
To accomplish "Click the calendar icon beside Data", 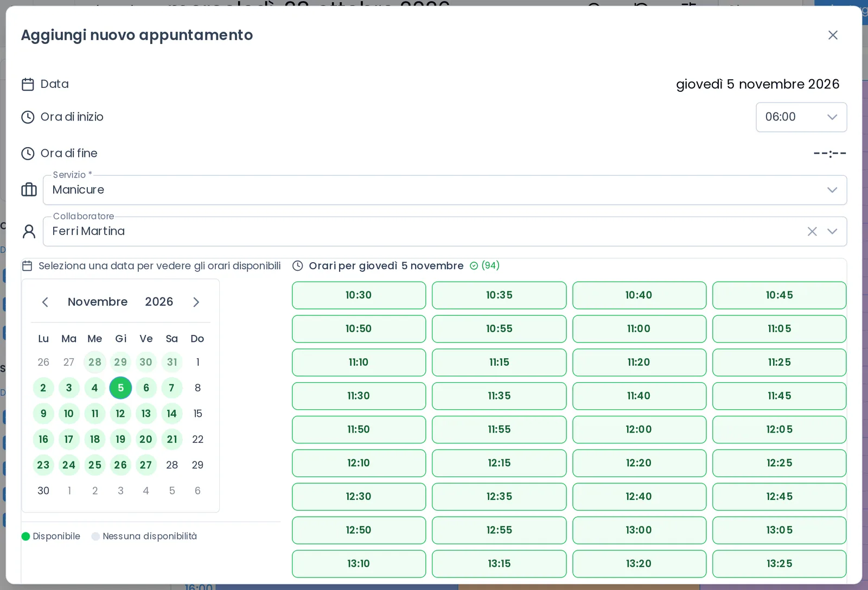I will [x=28, y=84].
